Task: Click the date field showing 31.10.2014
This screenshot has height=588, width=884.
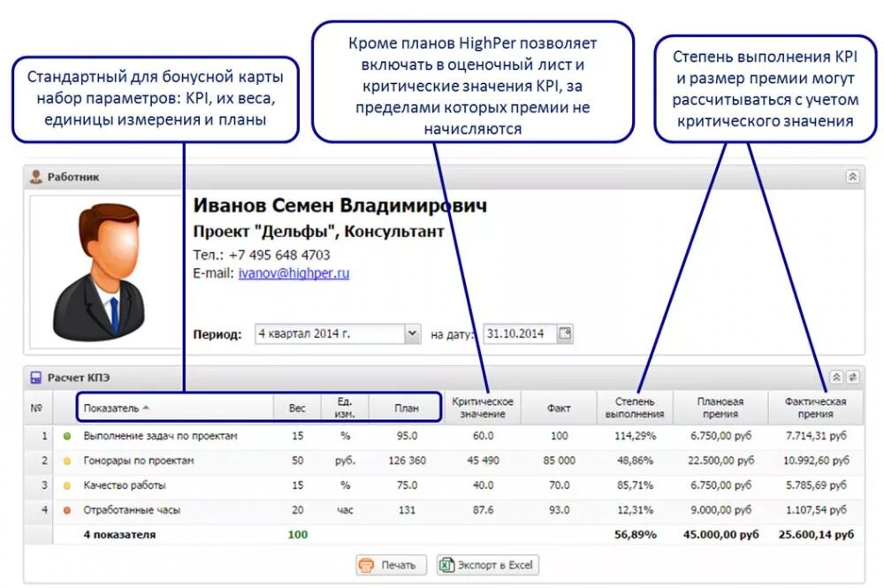Action: click(520, 333)
